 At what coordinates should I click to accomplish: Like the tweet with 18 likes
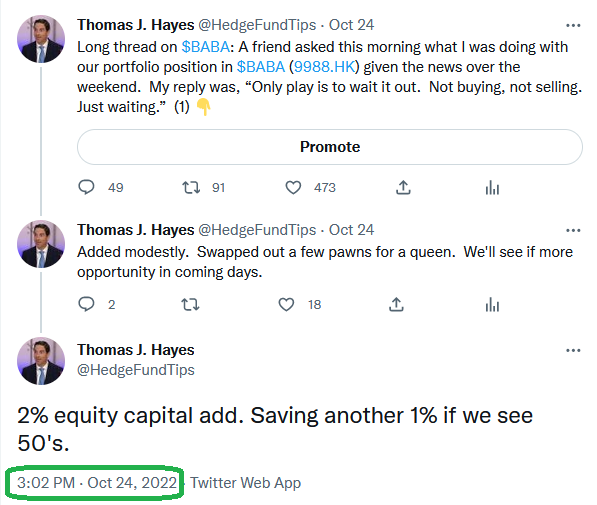(286, 304)
